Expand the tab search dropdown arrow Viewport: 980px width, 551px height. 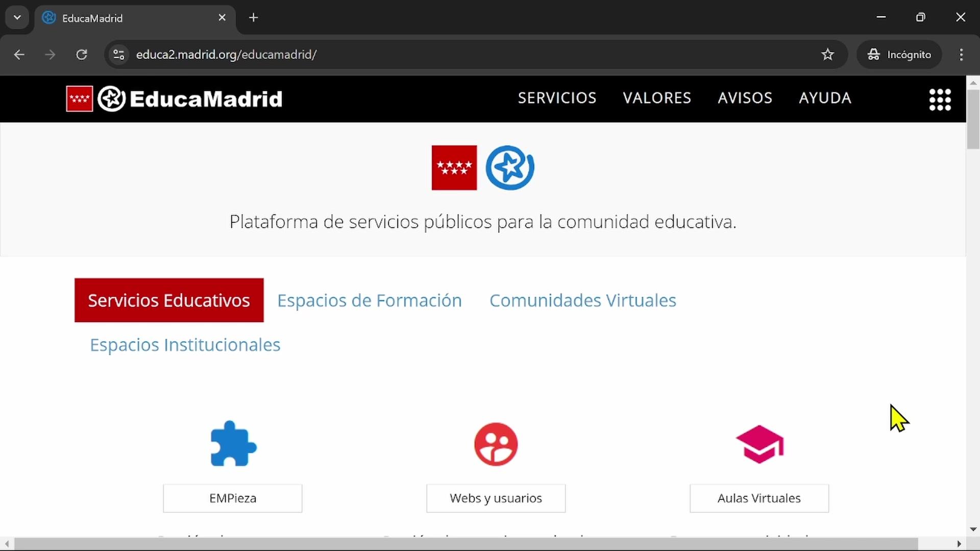17,18
